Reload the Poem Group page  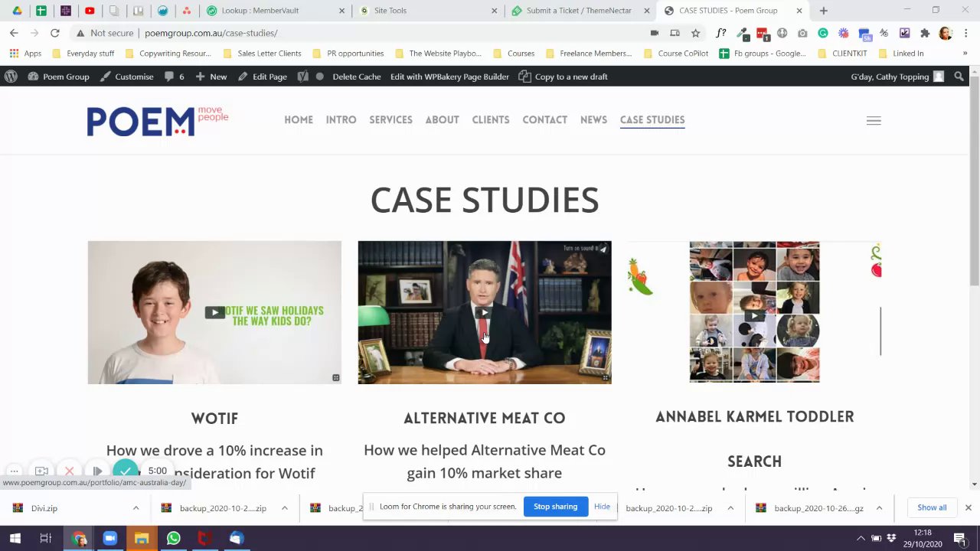pos(55,33)
